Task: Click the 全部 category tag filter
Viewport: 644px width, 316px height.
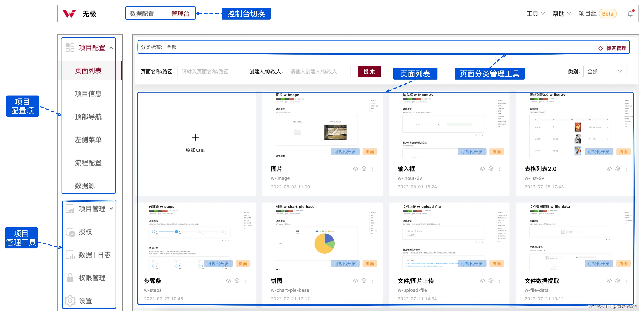Action: tap(171, 47)
